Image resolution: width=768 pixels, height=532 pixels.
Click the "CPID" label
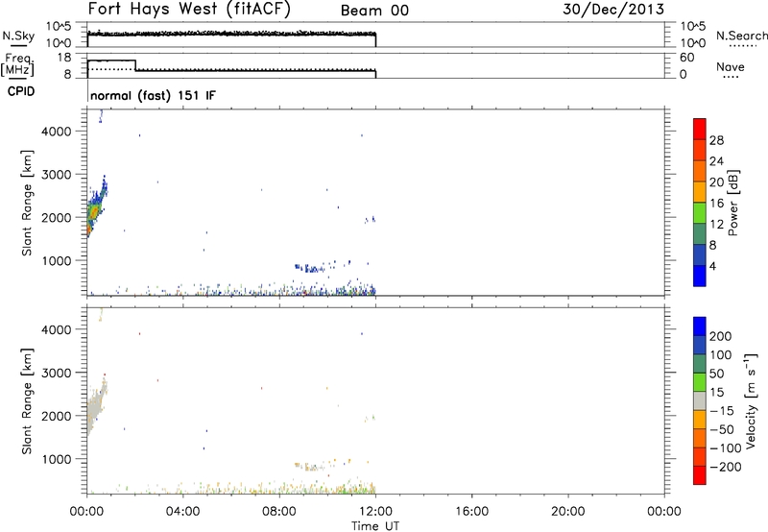(x=21, y=91)
